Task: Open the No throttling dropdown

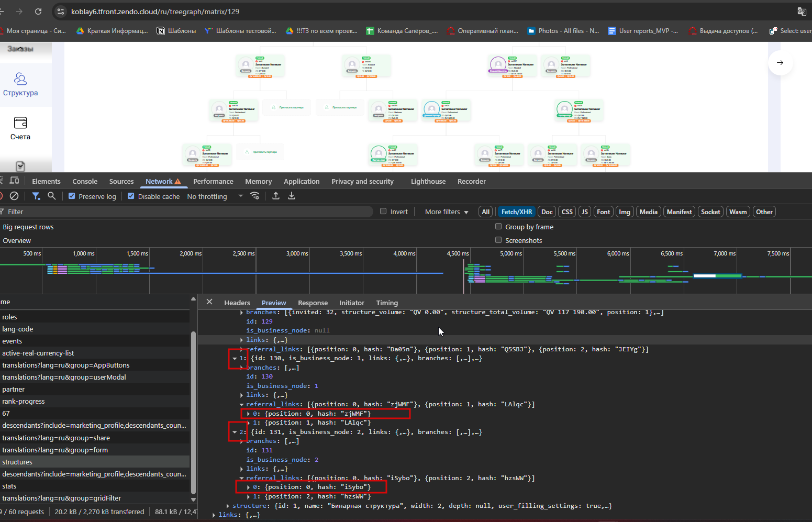Action: (215, 196)
